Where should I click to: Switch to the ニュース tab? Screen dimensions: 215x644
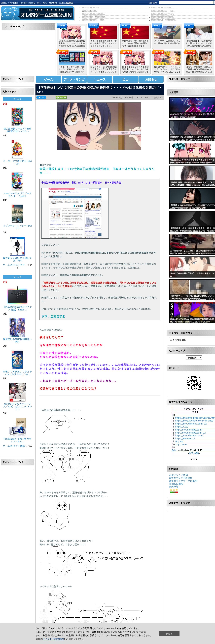[x=100, y=79]
